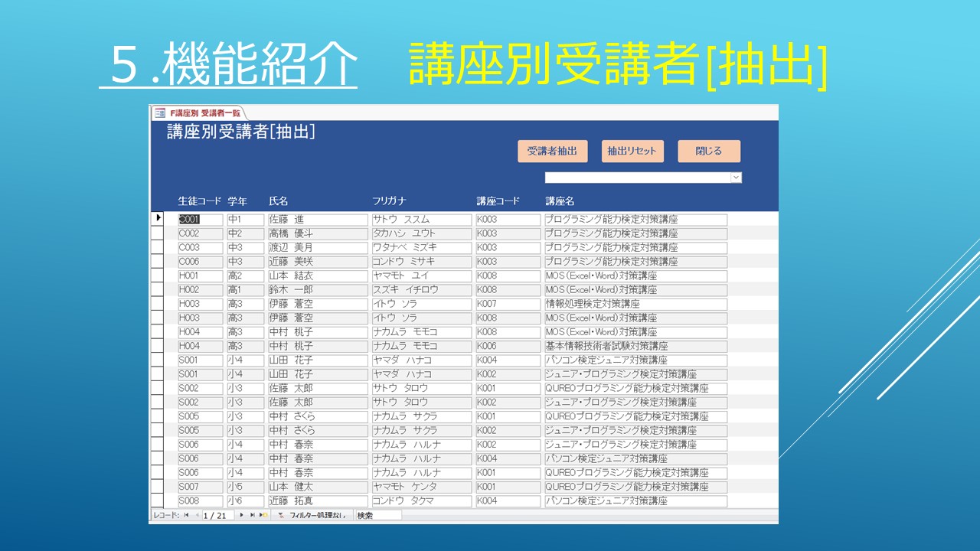Click the record number box showing 1 / 21

(219, 516)
